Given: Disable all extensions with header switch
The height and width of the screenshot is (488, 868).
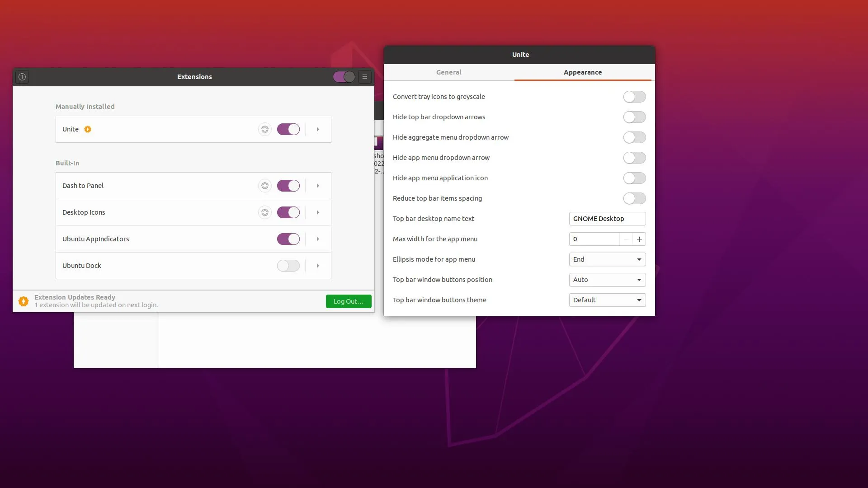Looking at the screenshot, I should coord(344,77).
